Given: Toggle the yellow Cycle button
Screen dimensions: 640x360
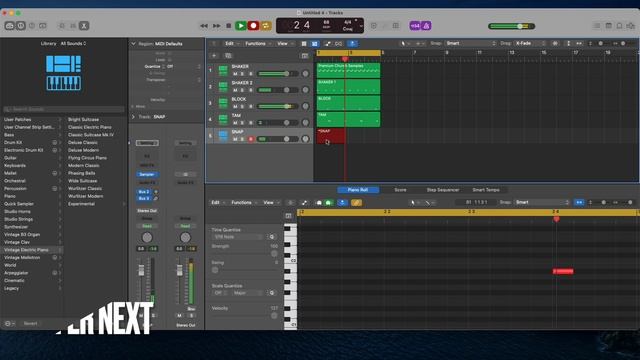Looking at the screenshot, I should point(266,26).
